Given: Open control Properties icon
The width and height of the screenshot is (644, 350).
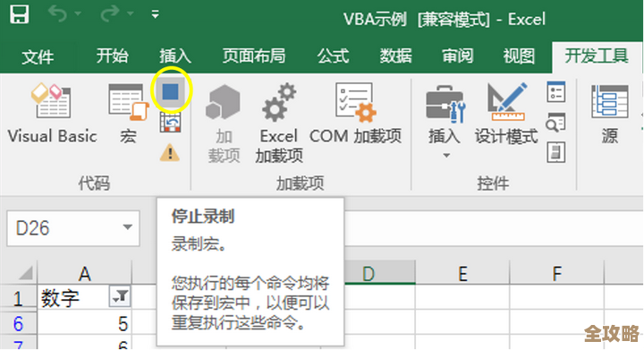Looking at the screenshot, I should [556, 92].
